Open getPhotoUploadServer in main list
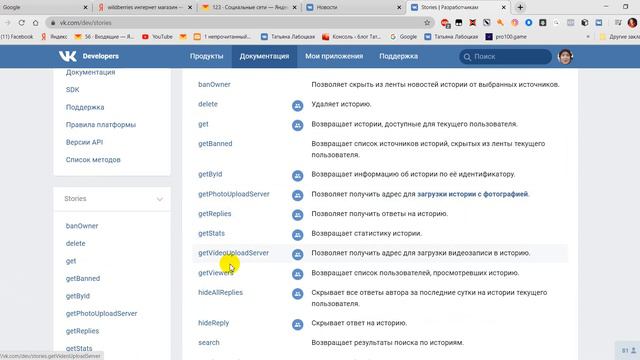 234,194
